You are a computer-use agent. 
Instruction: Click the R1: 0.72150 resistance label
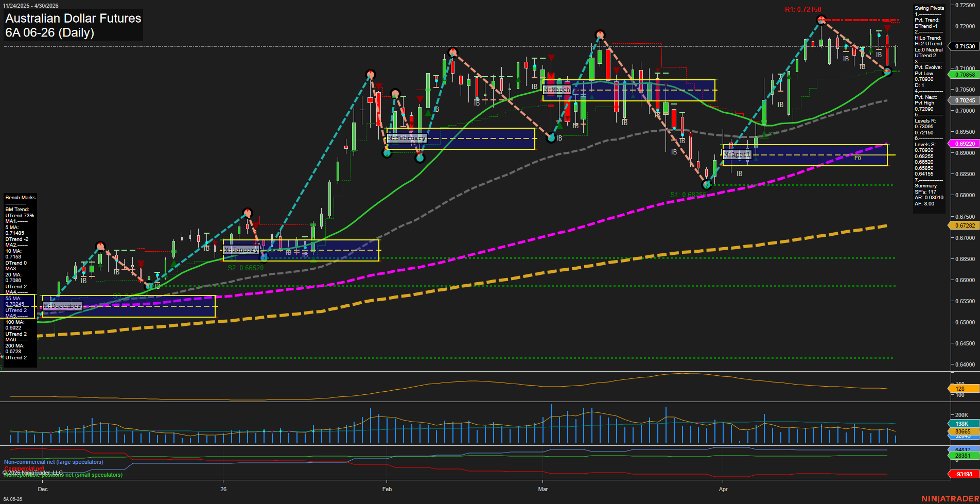pos(802,9)
